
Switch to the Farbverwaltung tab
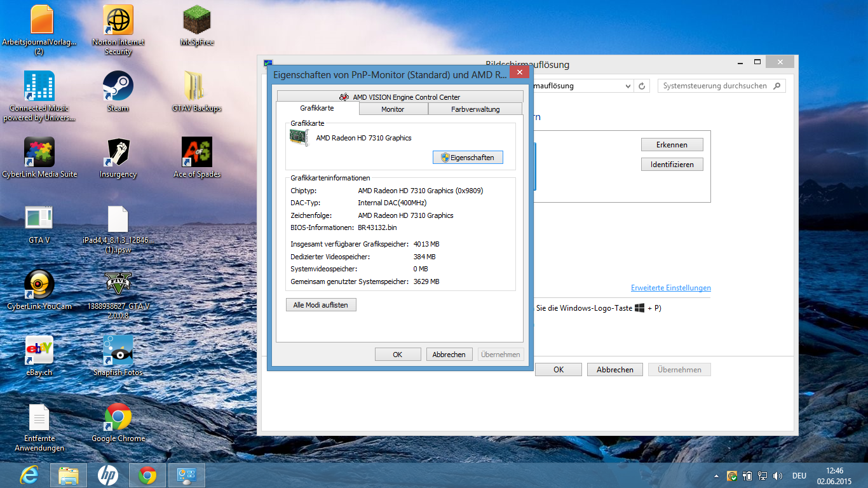[475, 109]
